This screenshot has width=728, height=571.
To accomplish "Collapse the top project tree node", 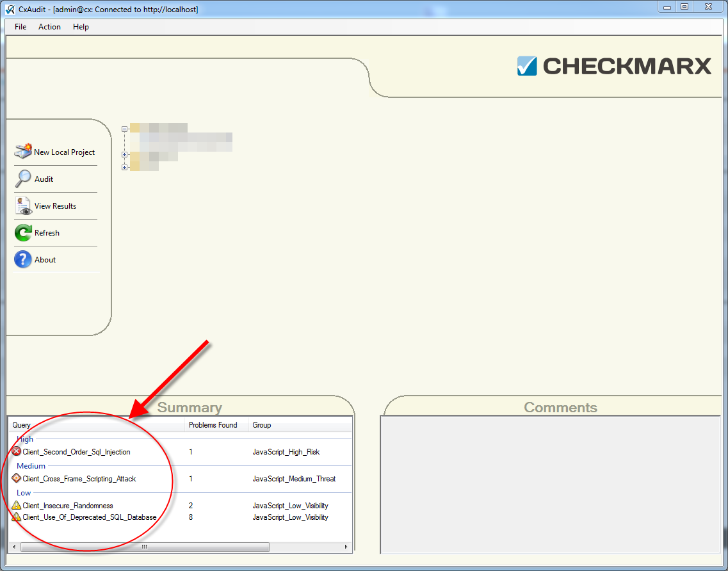I will pos(124,129).
